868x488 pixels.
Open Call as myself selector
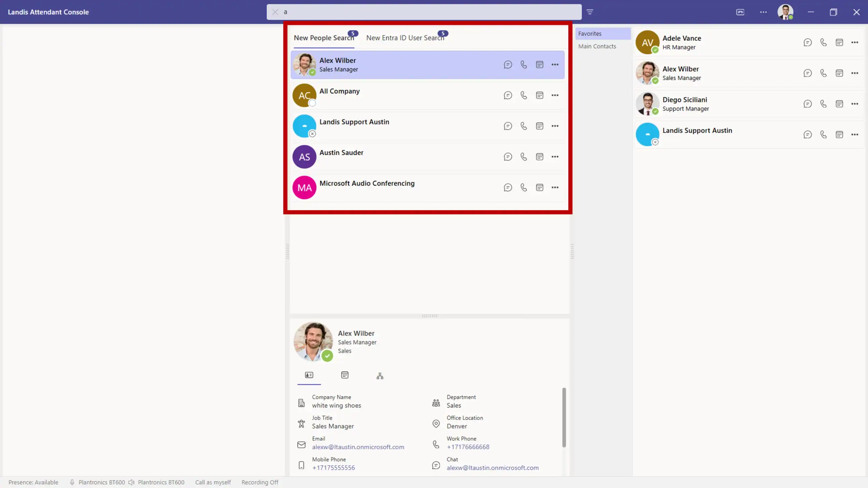[213, 482]
